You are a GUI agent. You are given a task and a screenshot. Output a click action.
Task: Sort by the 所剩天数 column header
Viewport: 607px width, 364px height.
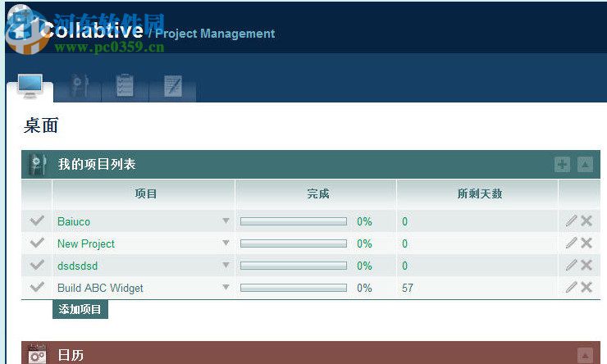click(480, 193)
